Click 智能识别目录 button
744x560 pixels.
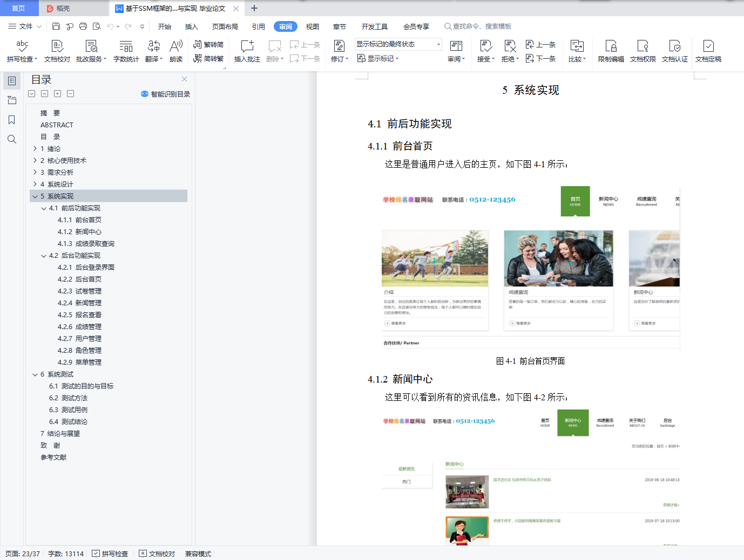click(x=166, y=94)
